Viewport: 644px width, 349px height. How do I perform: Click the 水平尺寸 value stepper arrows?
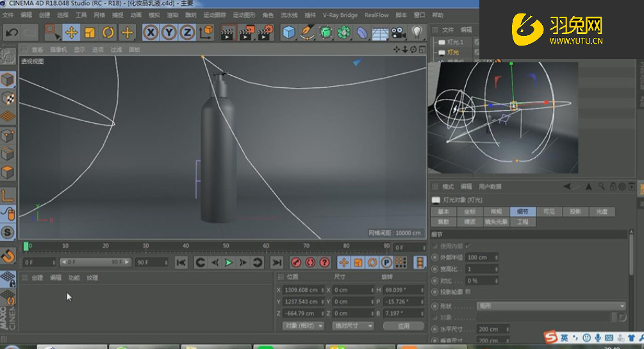click(x=508, y=329)
